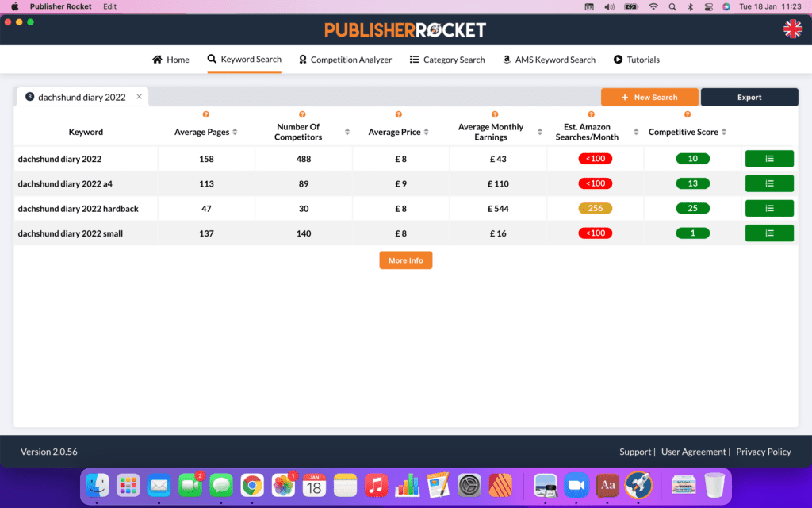Start a New Search
Image resolution: width=812 pixels, height=508 pixels.
pos(649,97)
